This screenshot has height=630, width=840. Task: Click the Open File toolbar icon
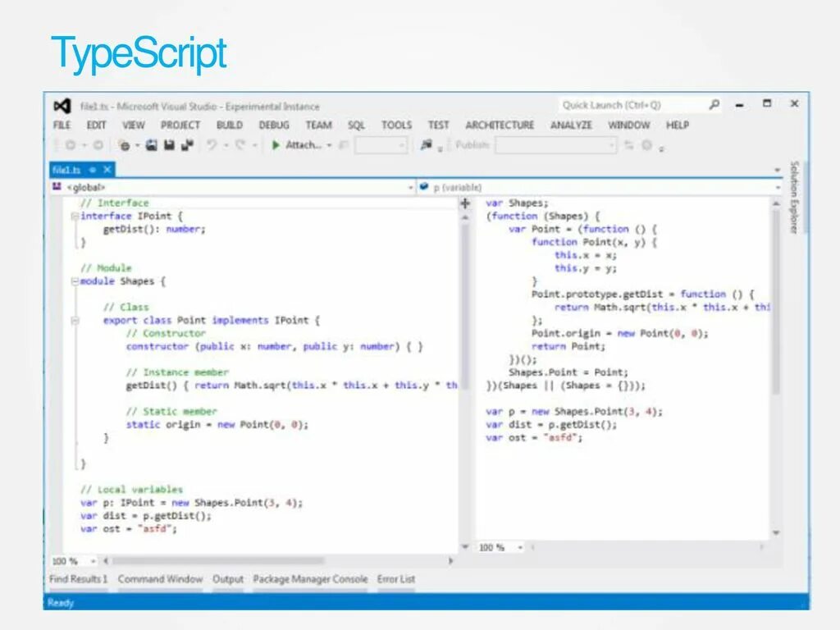[152, 145]
